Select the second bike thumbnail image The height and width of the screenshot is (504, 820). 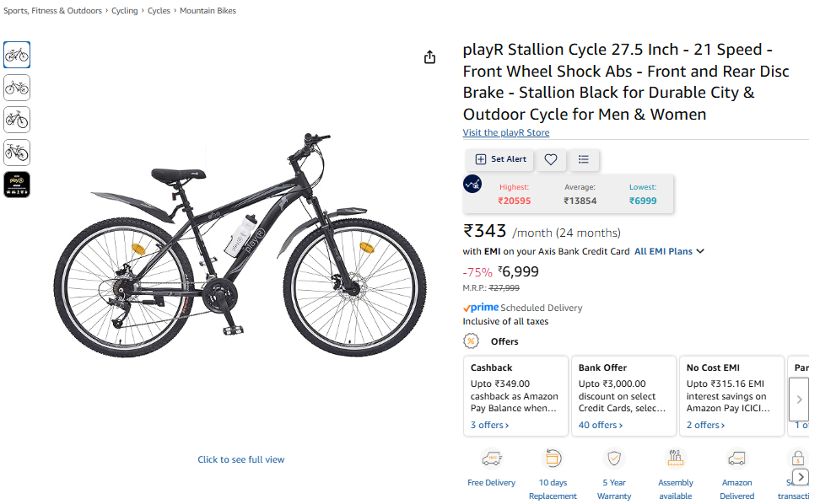(17, 88)
